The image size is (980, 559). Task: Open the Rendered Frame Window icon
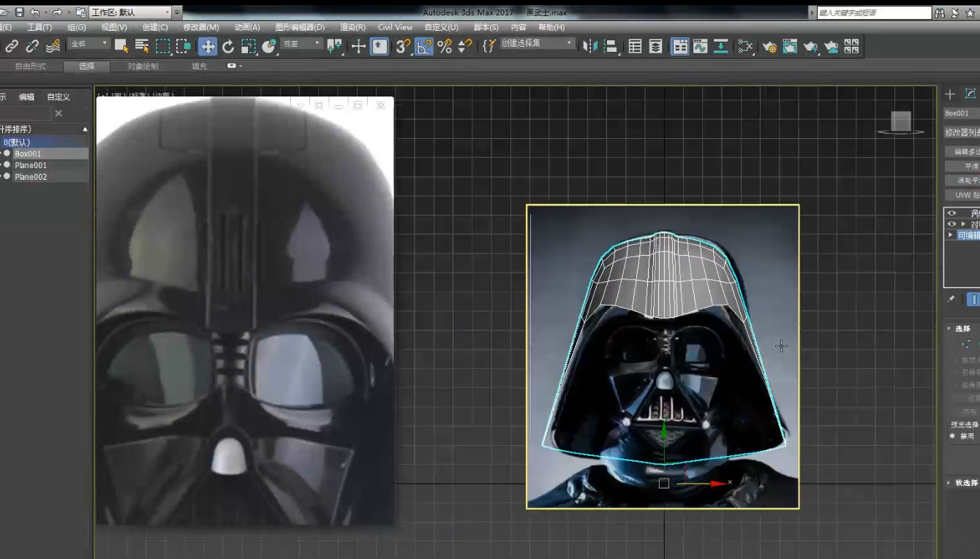(790, 46)
